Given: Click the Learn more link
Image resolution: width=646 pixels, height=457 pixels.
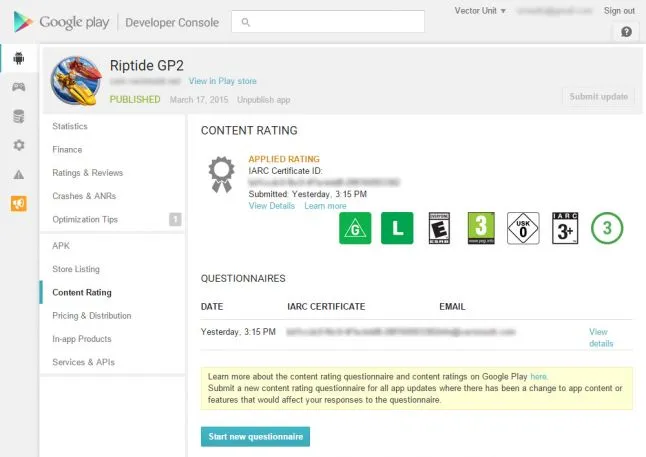Looking at the screenshot, I should pos(325,206).
